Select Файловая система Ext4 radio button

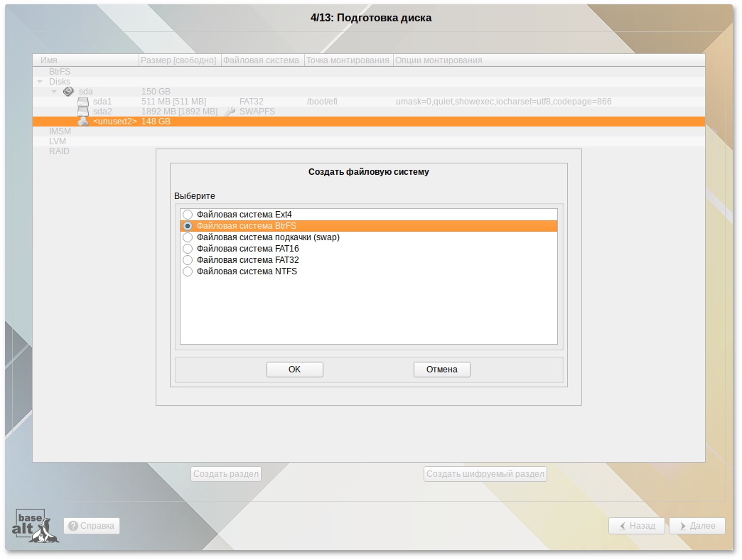(188, 214)
